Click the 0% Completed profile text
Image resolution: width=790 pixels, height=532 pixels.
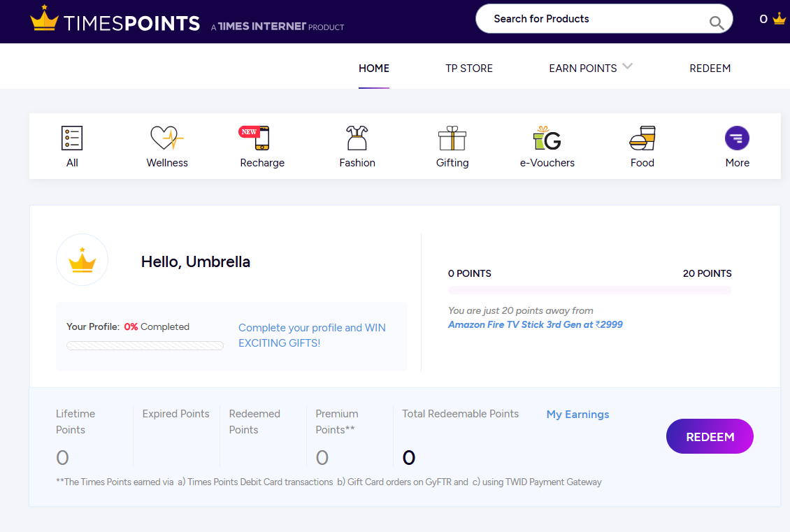pos(157,326)
